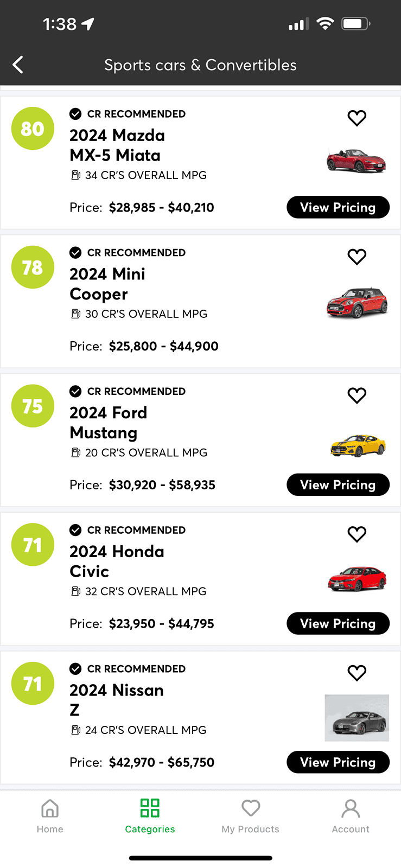Open the yellow Ford Mustang photo
The image size is (401, 868).
point(358,445)
